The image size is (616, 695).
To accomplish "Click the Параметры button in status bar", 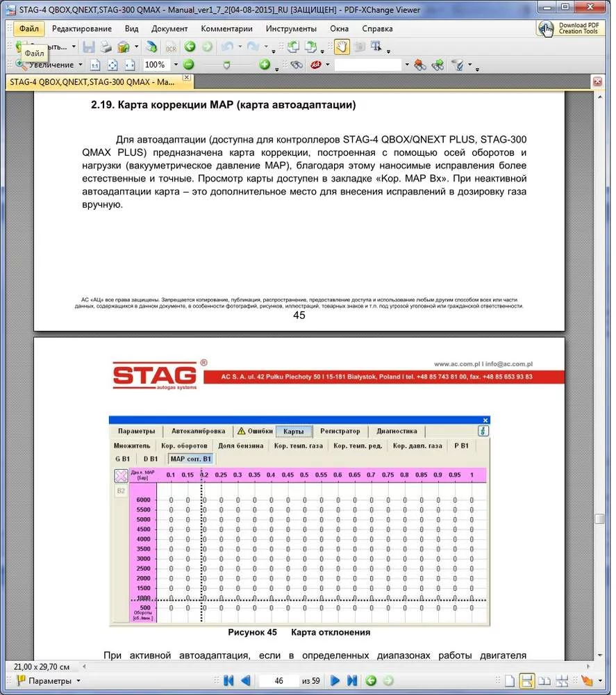I will 44,680.
